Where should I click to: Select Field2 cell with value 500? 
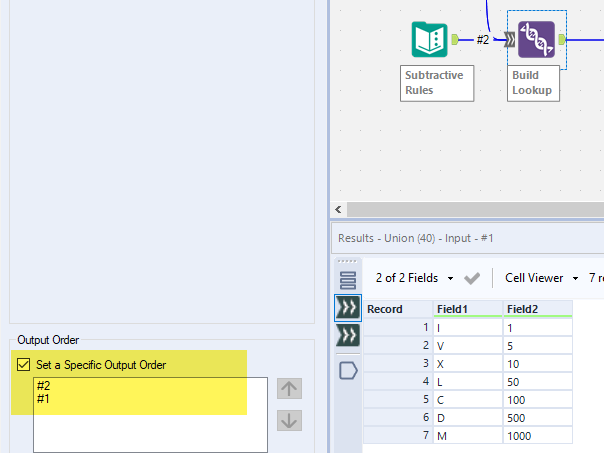538,418
